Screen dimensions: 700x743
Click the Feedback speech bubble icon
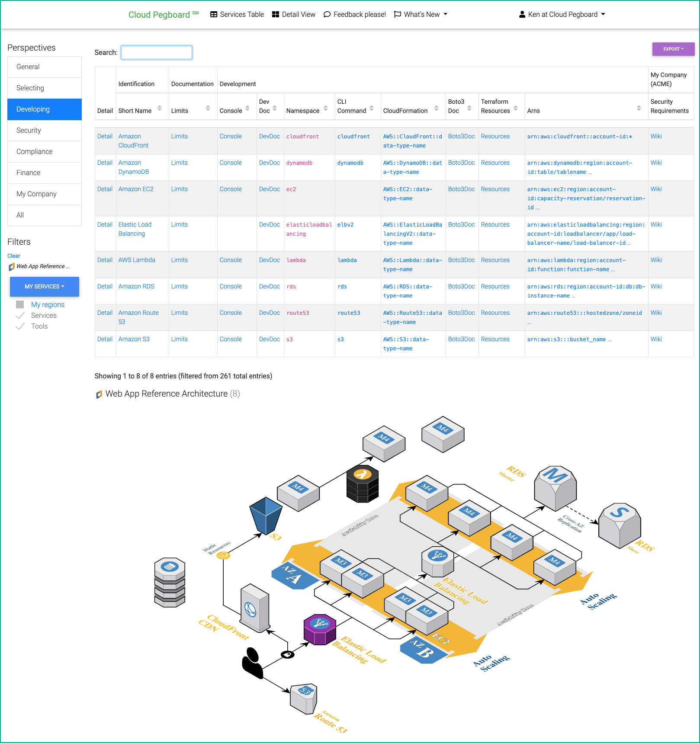[x=327, y=14]
